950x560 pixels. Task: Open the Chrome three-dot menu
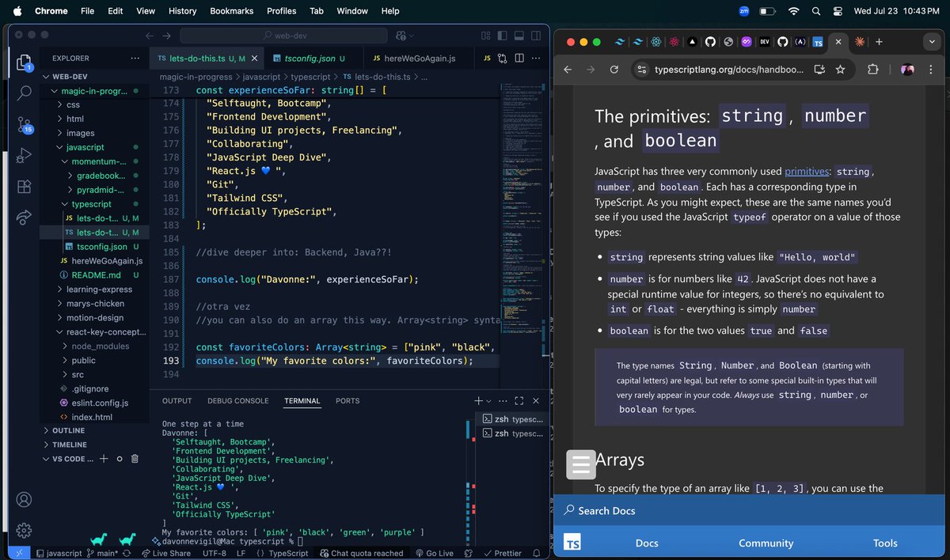pos(932,70)
